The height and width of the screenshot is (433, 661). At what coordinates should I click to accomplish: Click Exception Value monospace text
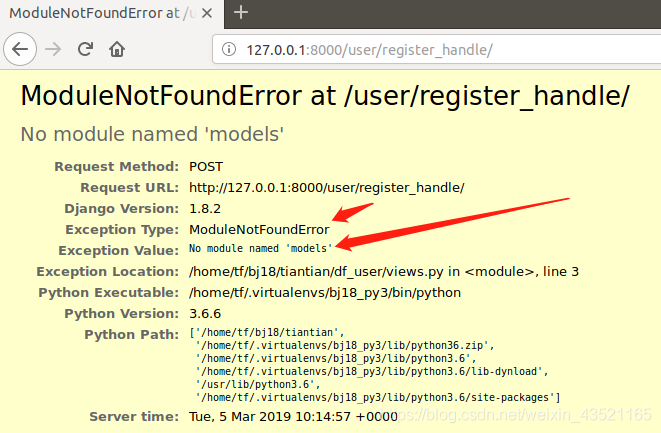coord(261,248)
